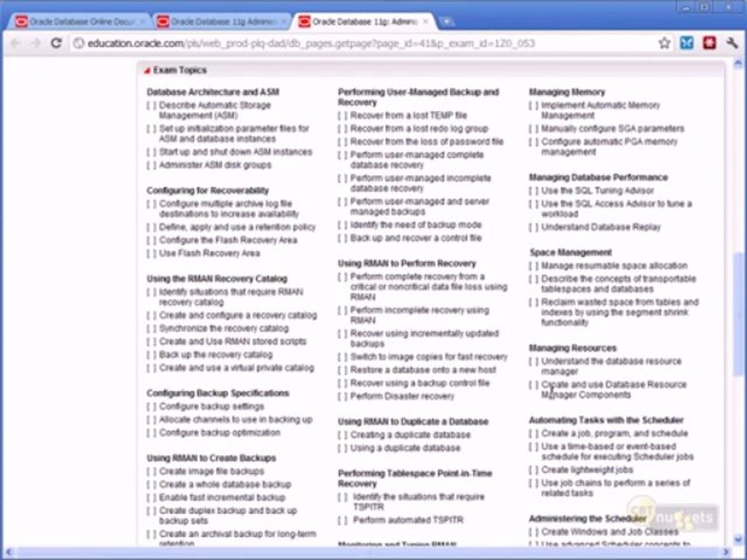The image size is (747, 560).
Task: Click the Managing Memory heading
Action: click(567, 92)
